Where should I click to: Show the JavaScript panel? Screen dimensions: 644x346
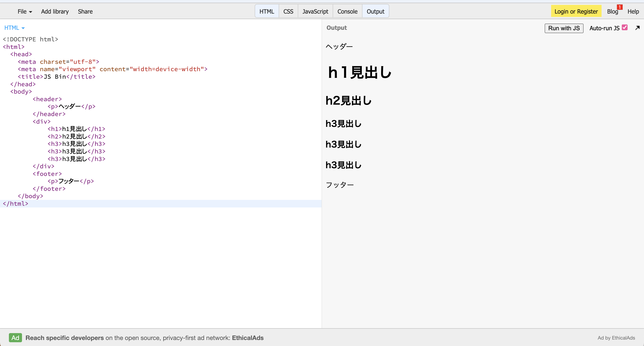[x=315, y=12]
